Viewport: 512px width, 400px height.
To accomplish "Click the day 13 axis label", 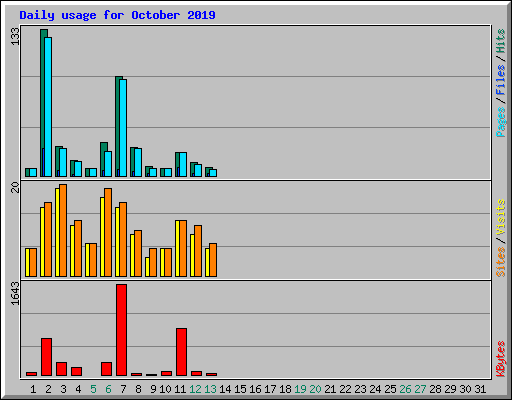I will pos(210,389).
